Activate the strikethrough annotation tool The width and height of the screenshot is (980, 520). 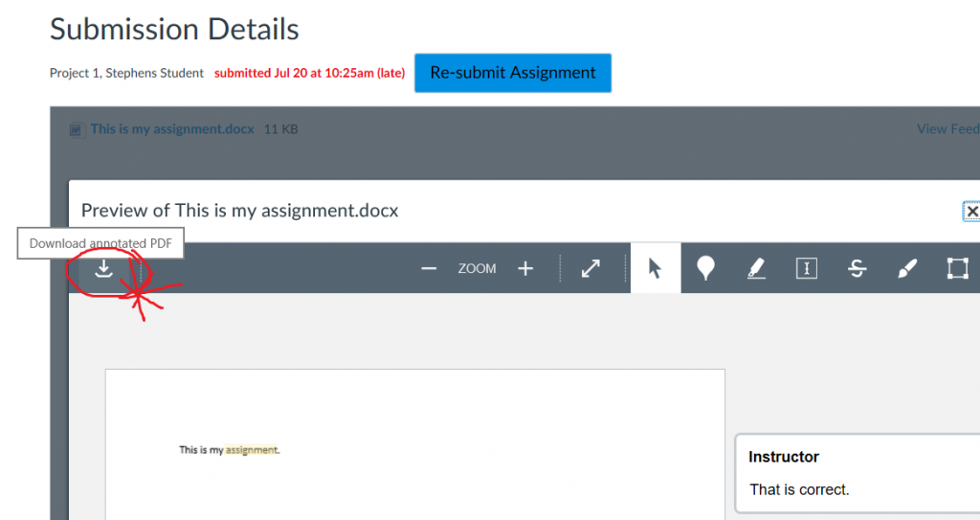[857, 269]
